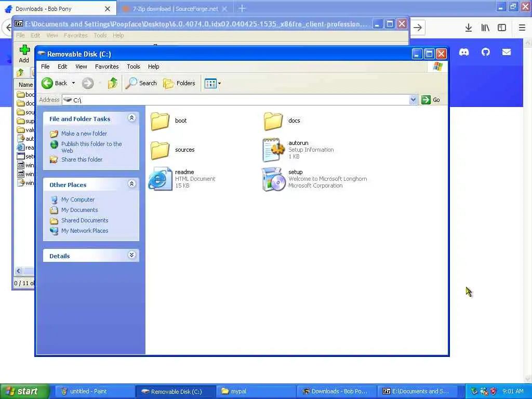This screenshot has width=532, height=399.
Task: Switch to mypal taskbar button
Action: (x=256, y=391)
